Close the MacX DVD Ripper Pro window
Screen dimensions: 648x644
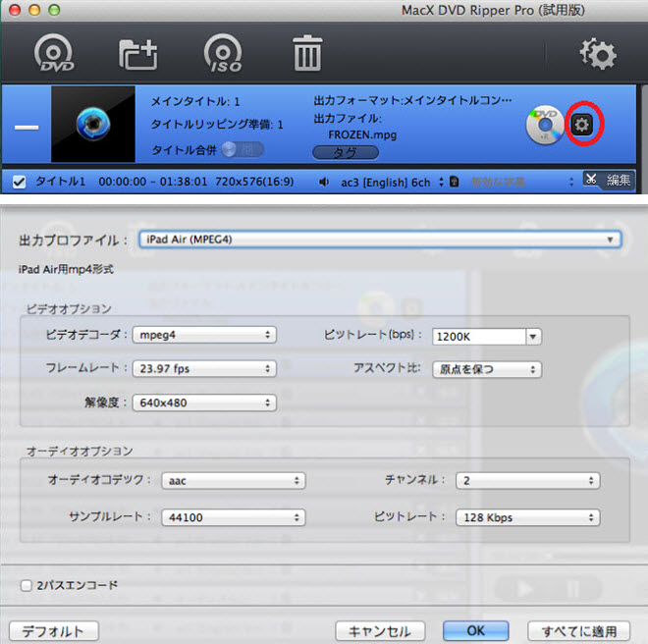[15, 10]
